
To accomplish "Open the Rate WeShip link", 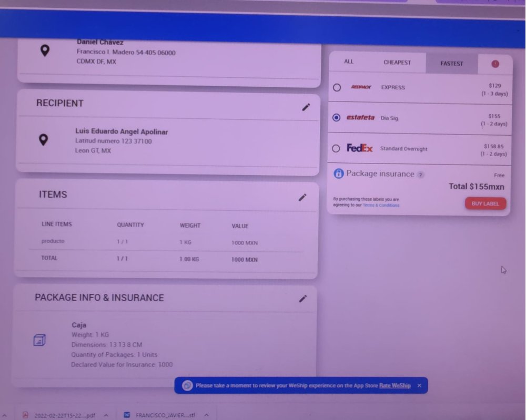I will [395, 385].
